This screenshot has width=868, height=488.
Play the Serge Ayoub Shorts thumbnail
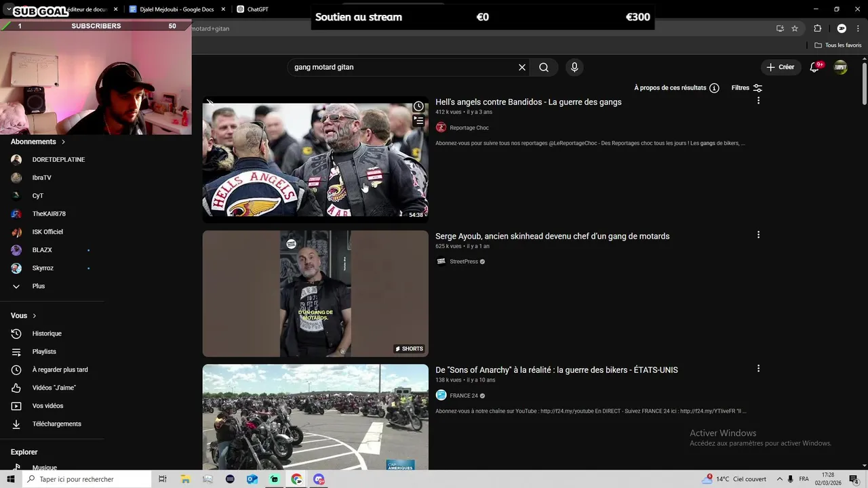pyautogui.click(x=315, y=293)
